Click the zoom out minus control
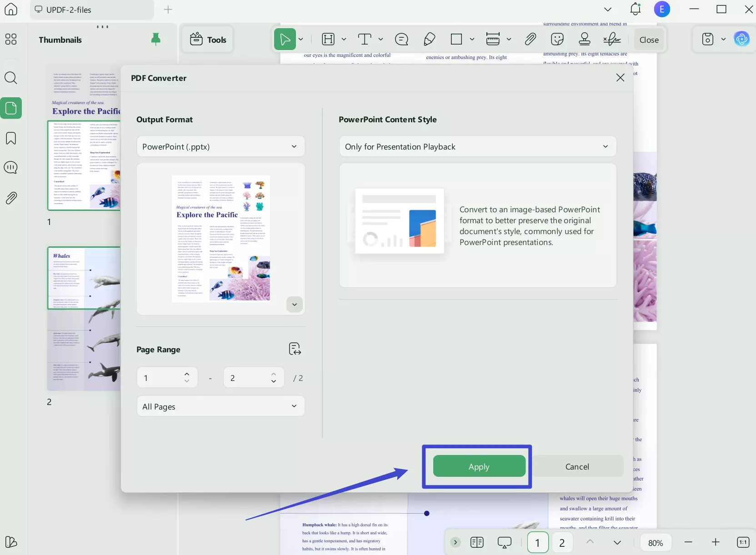Screen dimensions: 756x555 click(688, 542)
